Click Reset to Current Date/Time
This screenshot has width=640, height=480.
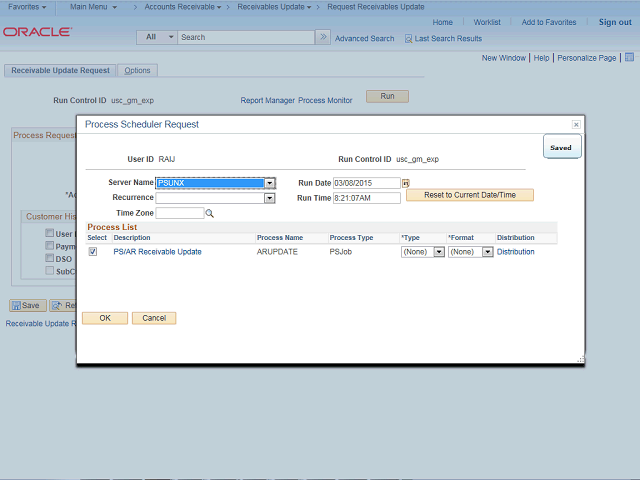[x=469, y=195]
